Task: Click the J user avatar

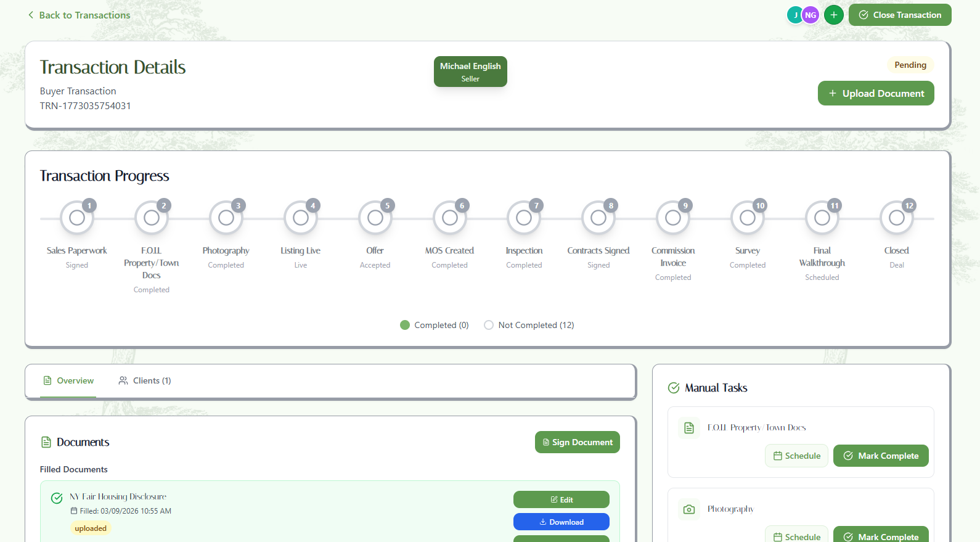Action: (x=794, y=15)
